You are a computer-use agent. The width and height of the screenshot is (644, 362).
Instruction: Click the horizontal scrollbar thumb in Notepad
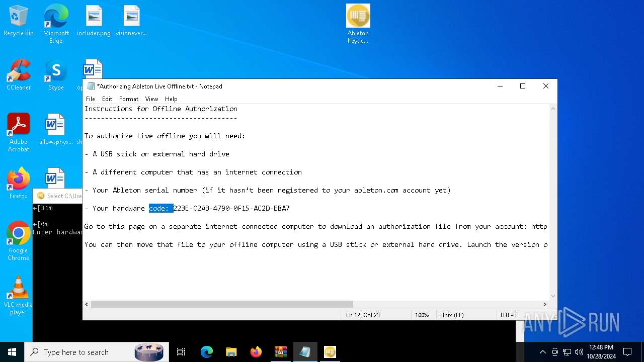tap(222, 304)
